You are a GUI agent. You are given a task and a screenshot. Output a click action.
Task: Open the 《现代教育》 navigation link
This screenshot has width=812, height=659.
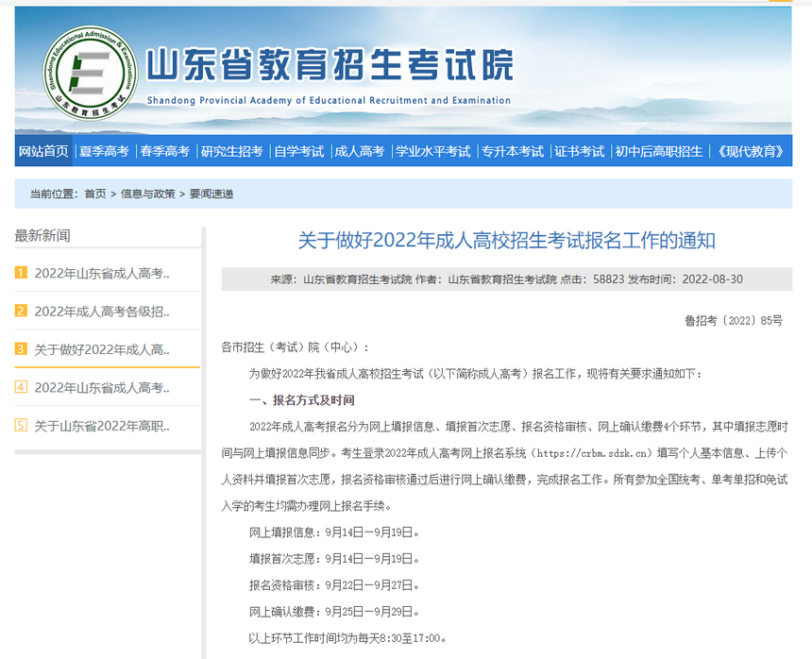click(751, 151)
